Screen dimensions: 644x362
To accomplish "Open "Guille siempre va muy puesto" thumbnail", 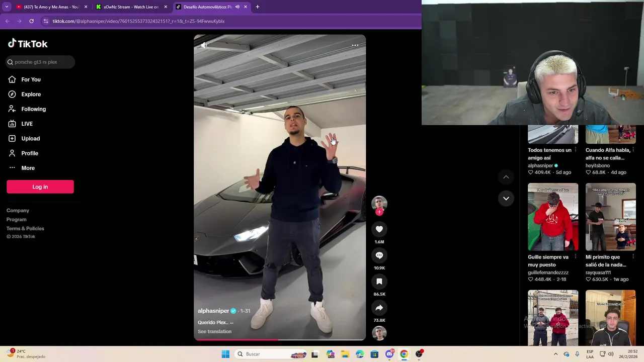I will pyautogui.click(x=553, y=217).
